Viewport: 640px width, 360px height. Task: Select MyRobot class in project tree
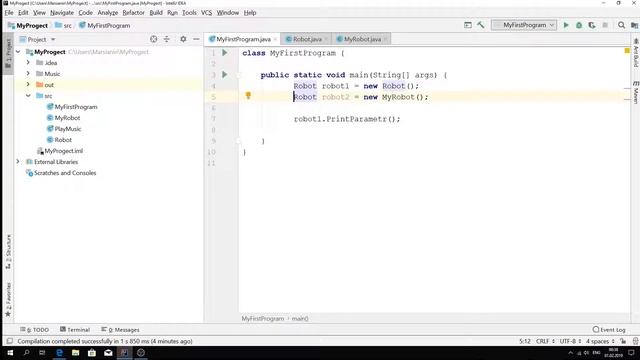point(63,118)
